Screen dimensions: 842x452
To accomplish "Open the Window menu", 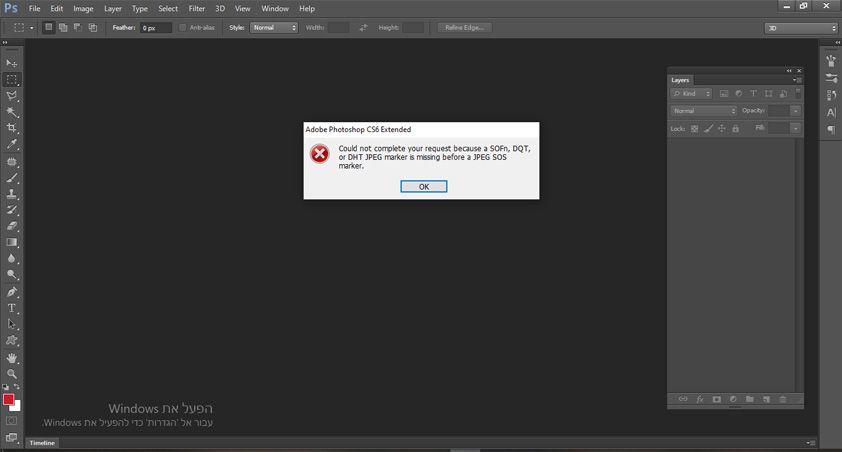I will point(275,9).
